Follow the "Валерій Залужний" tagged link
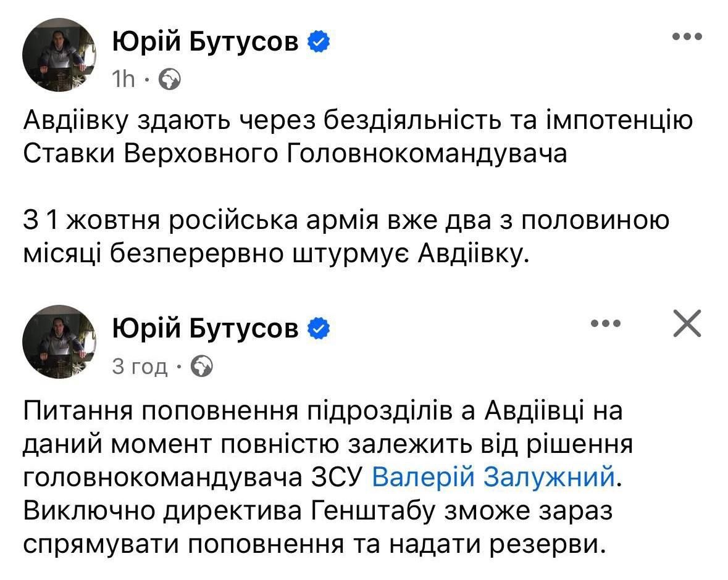The width and height of the screenshot is (728, 580). [494, 478]
